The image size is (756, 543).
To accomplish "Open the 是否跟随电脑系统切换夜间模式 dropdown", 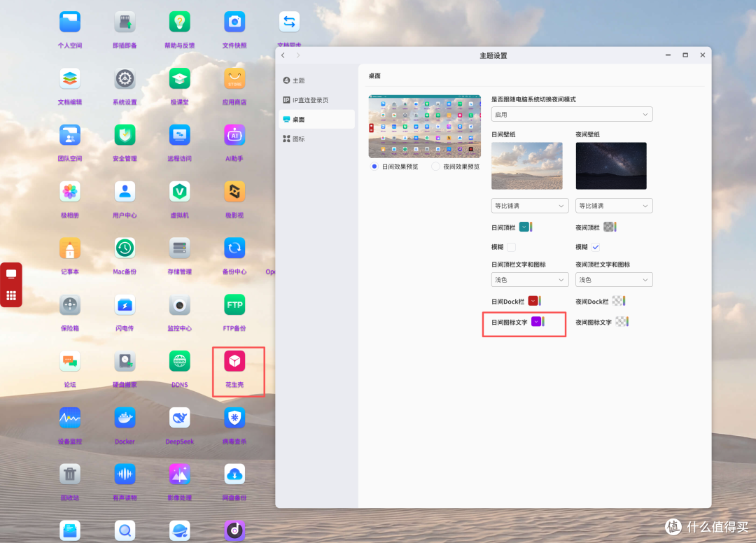I will click(x=572, y=114).
